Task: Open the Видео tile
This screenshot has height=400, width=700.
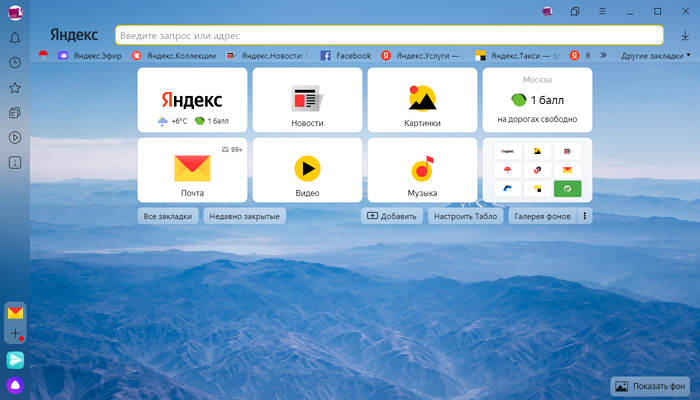Action: (x=307, y=170)
